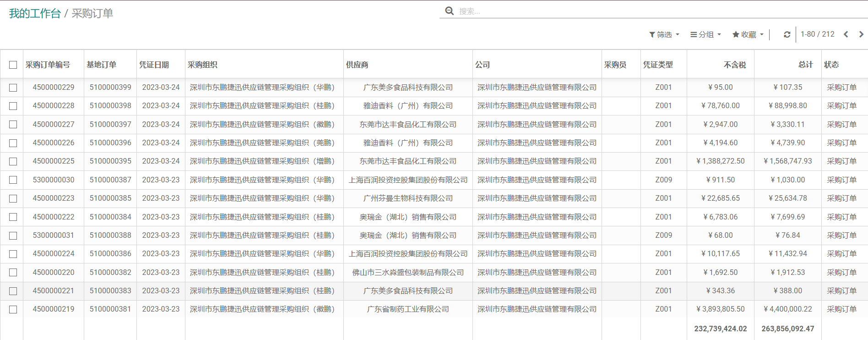Click the refresh list icon
This screenshot has width=868, height=340.
tap(787, 34)
